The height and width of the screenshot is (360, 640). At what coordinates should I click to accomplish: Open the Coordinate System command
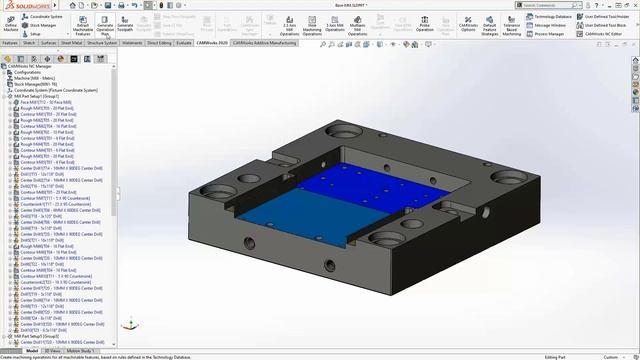pos(42,17)
